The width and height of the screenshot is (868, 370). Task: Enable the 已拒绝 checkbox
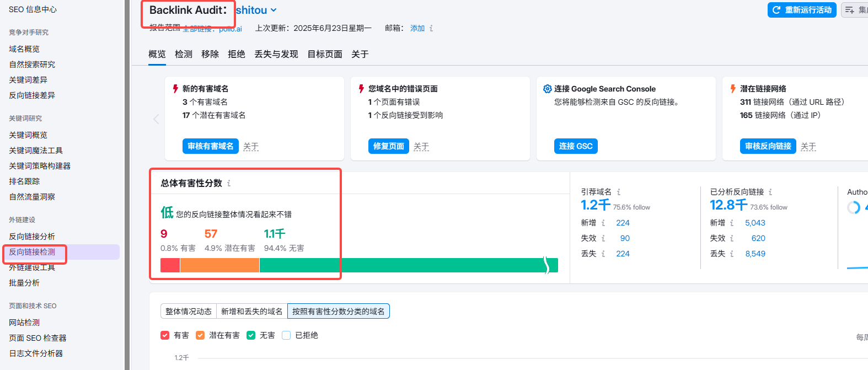[x=286, y=335]
